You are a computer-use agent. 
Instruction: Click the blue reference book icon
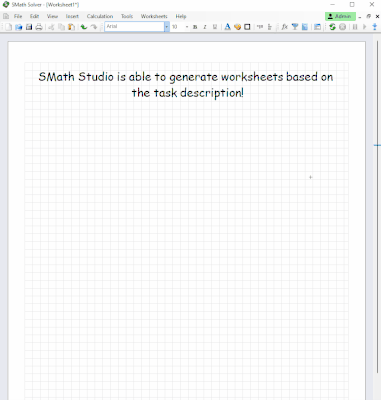[305, 27]
